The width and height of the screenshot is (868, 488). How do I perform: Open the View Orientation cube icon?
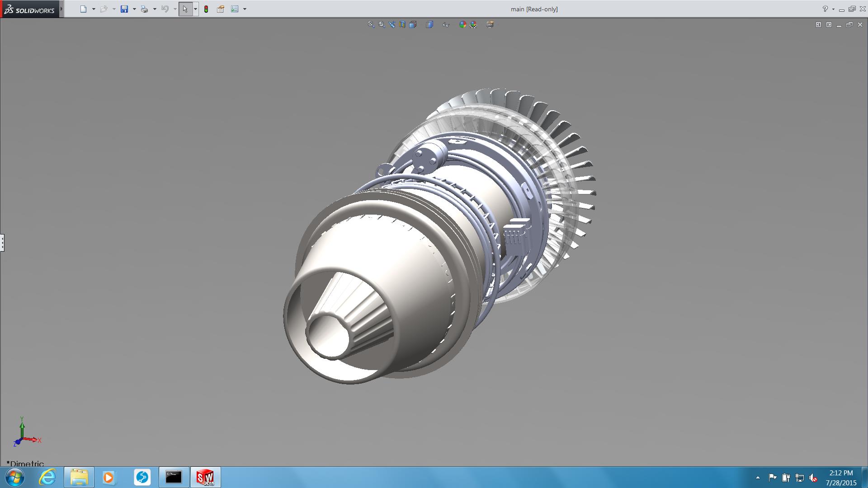click(413, 24)
